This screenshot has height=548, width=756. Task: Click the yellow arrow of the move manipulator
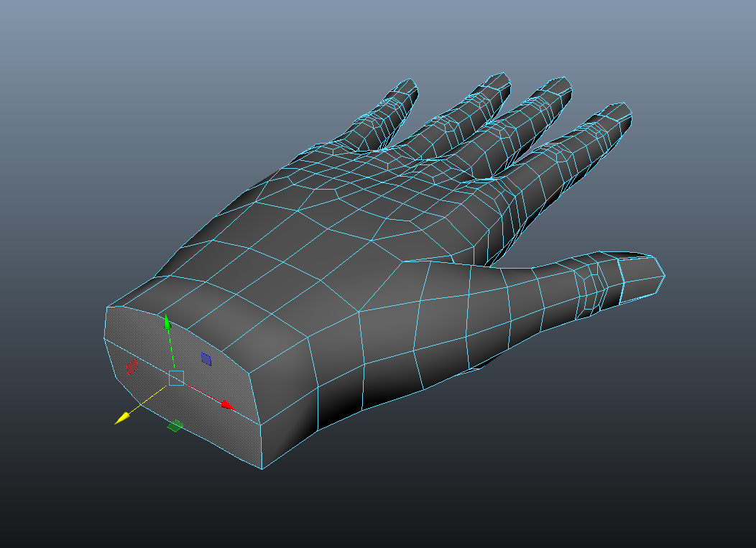coord(121,418)
